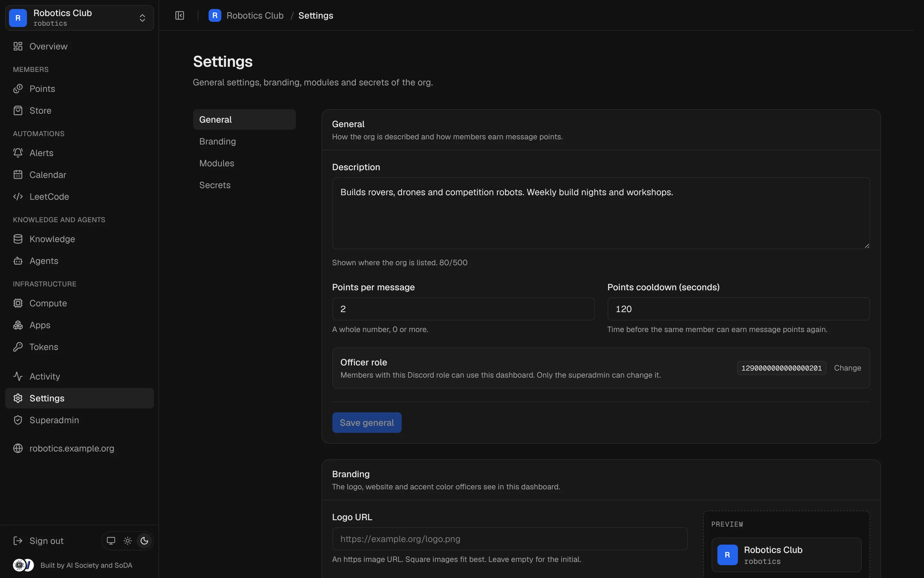
Task: Click the Description resize handle
Action: [867, 246]
